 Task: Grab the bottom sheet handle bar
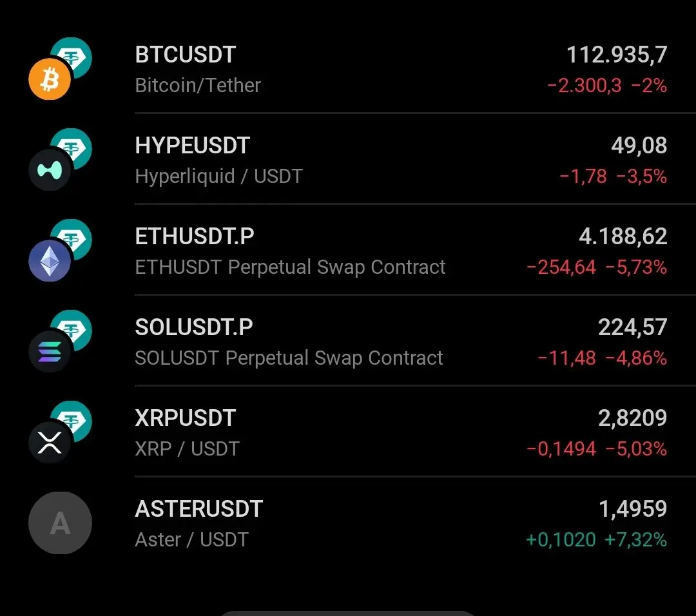pos(348,613)
